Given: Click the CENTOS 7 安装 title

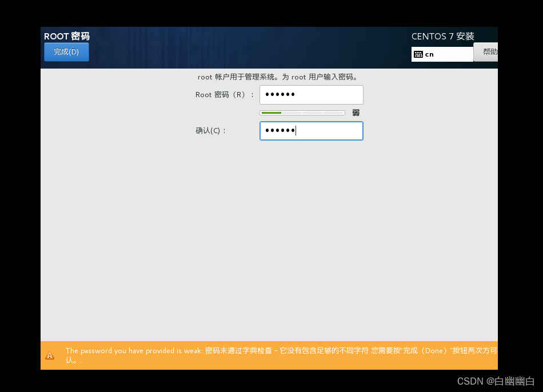Looking at the screenshot, I should click(442, 36).
